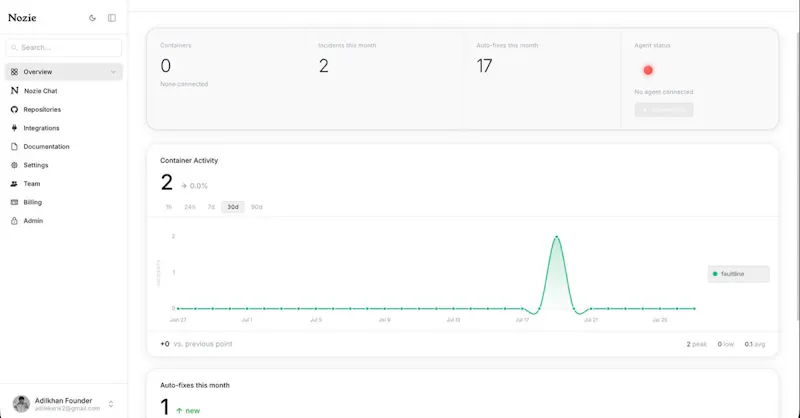Image resolution: width=800 pixels, height=418 pixels.
Task: Click the Billing card icon
Action: click(x=14, y=202)
